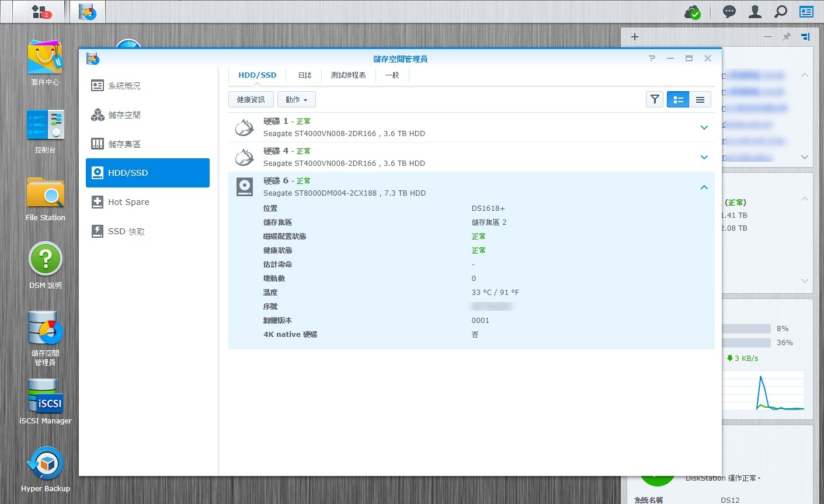Open the DSM Help icon
The image size is (824, 504).
(45, 266)
